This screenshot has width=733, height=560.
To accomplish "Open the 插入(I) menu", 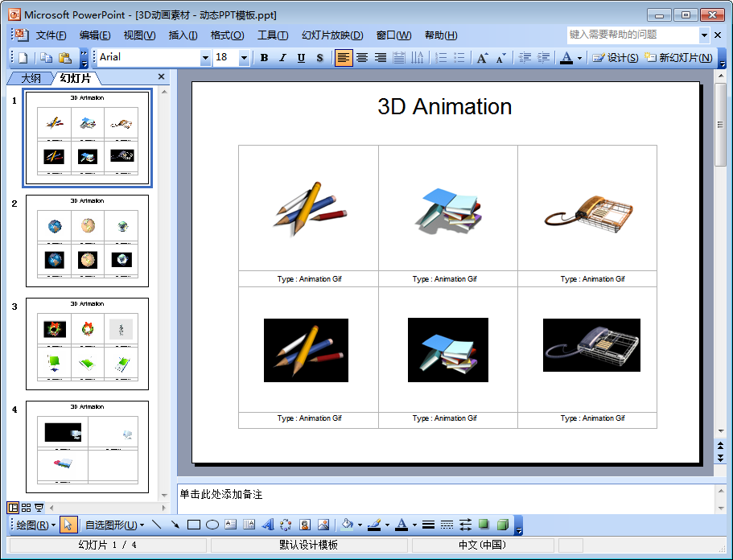I will point(183,35).
